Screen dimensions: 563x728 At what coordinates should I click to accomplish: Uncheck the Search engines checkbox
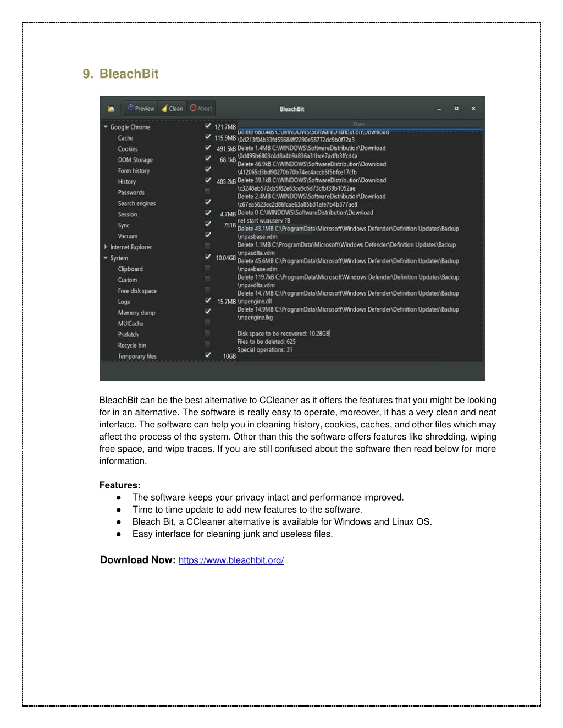coord(208,203)
